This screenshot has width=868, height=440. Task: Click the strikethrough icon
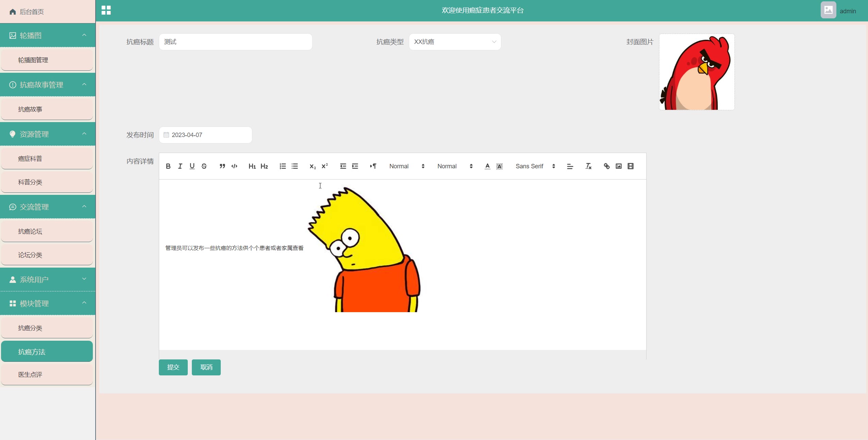click(204, 166)
